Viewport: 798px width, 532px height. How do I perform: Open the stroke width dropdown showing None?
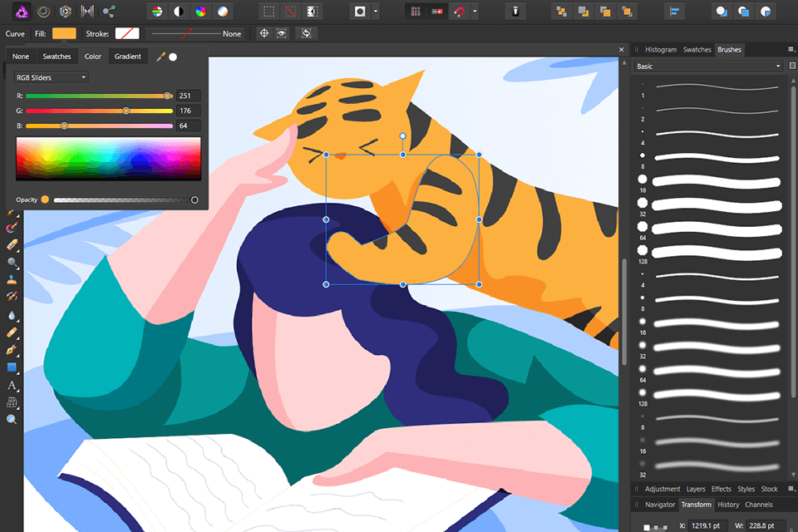(195, 33)
